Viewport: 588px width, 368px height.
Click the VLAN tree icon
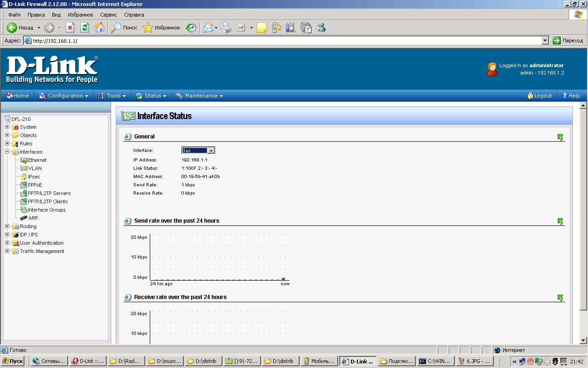[x=24, y=168]
